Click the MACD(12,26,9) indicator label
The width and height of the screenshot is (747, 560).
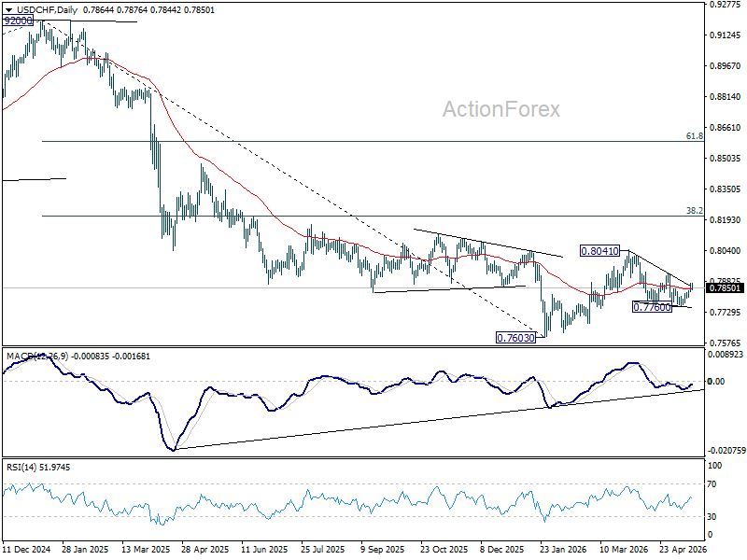(37, 357)
